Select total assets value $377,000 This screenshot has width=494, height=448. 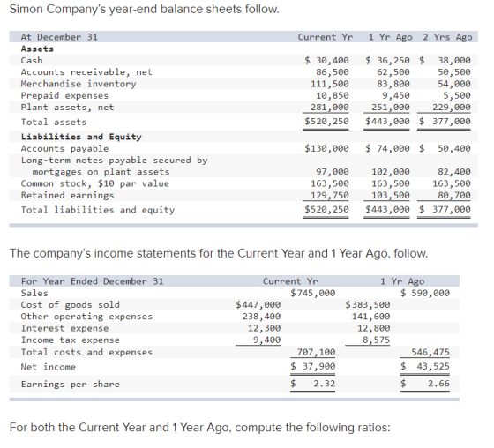[x=445, y=122]
